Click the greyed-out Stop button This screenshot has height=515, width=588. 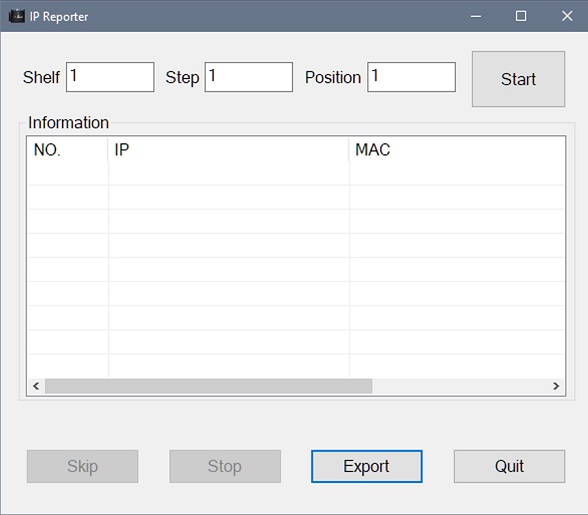[225, 466]
